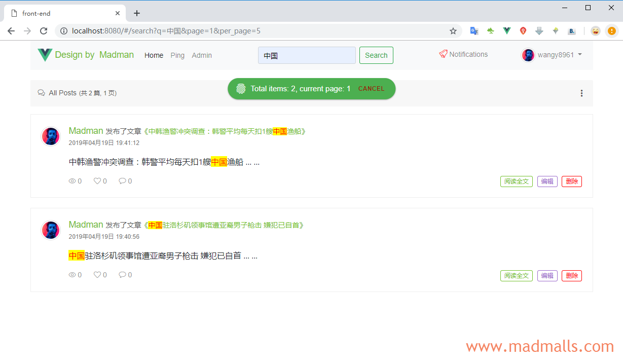Viewport: 623px width, 364px height.
Task: Select the Admin navigation item
Action: click(x=202, y=55)
